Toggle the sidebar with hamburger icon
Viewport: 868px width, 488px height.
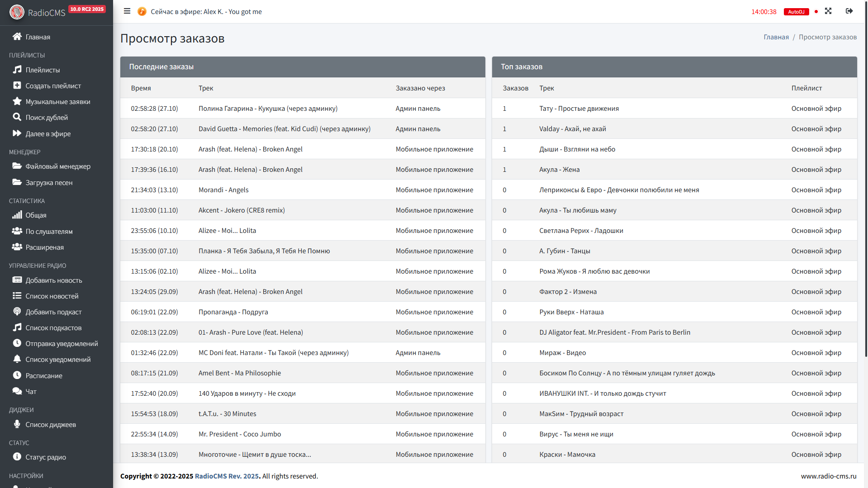[127, 11]
